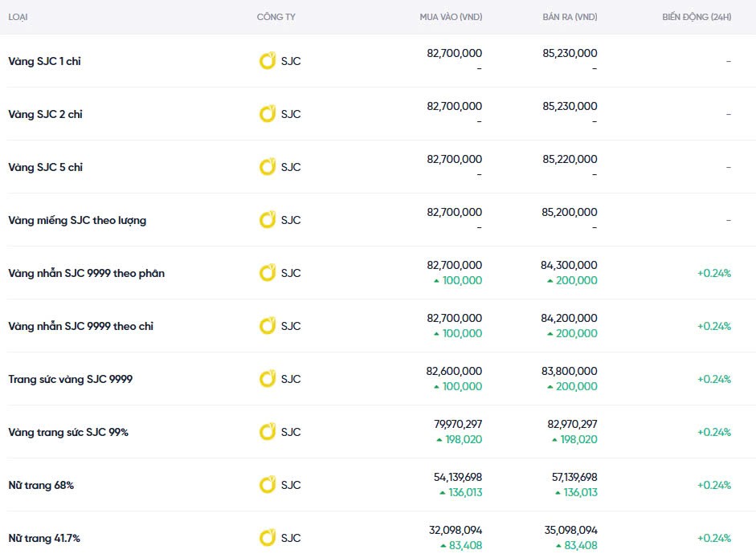The height and width of the screenshot is (558, 756).
Task: Click SJC company name in Vàng trang sức 99% row
Action: point(291,432)
